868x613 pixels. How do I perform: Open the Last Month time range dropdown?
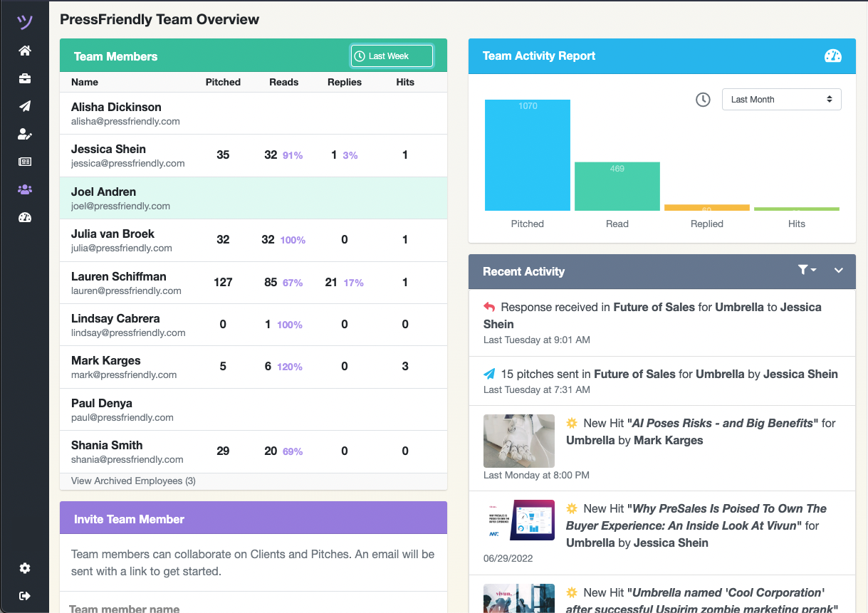coord(781,100)
